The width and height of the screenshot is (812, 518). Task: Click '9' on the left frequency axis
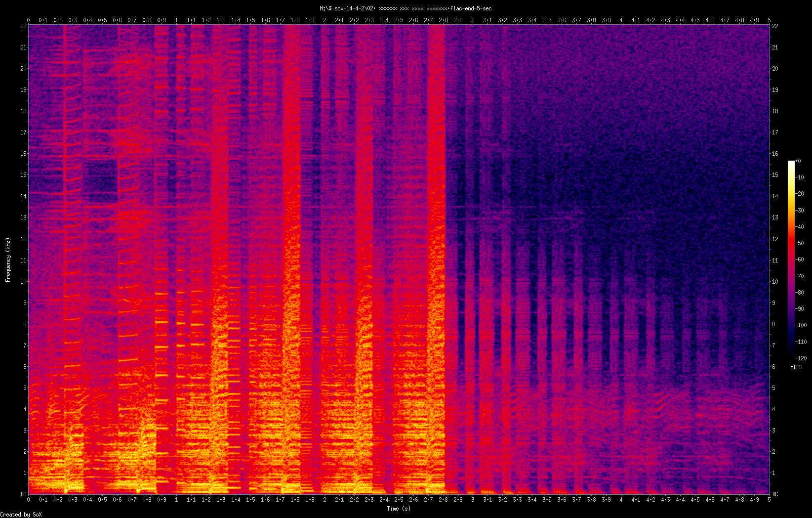(24, 302)
